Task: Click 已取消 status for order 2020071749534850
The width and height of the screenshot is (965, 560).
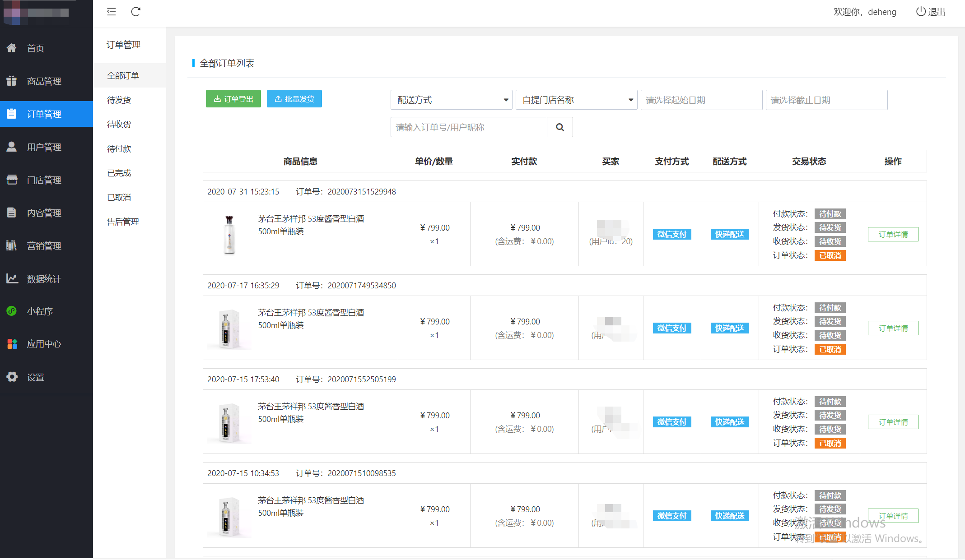Action: point(830,349)
